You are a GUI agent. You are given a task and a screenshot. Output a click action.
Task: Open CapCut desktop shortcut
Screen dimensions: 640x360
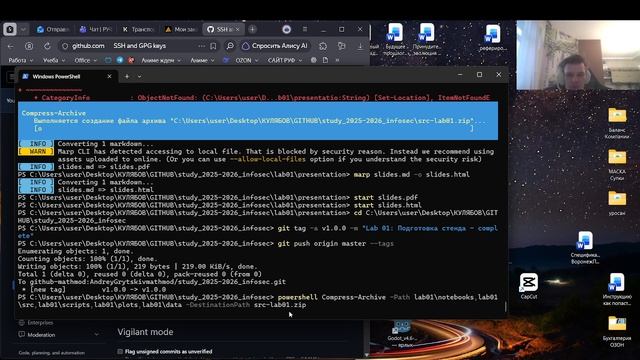[529, 286]
